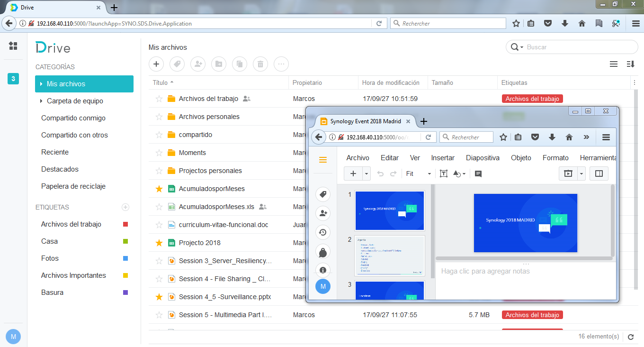The width and height of the screenshot is (644, 347).
Task: Click the trash delete icon in Drive toolbar
Action: pyautogui.click(x=260, y=64)
